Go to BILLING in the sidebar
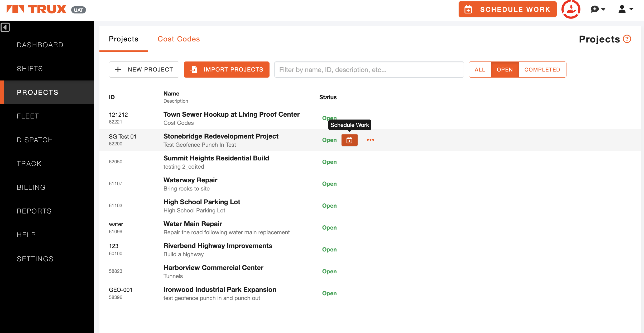This screenshot has height=333, width=644. (x=31, y=187)
